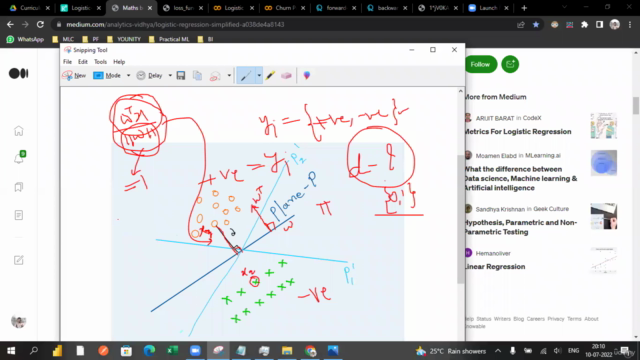Subscribe to author emails button
Screen dimensions: 640x360
pos(510,64)
